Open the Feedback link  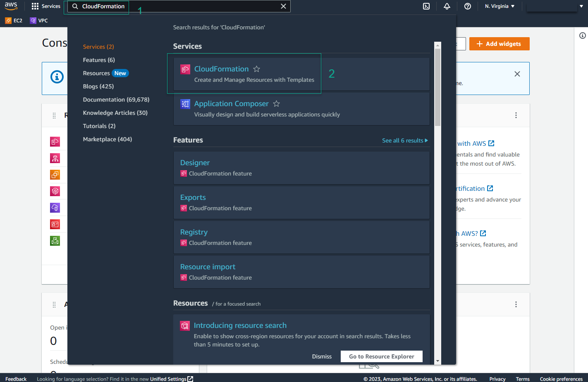pyautogui.click(x=16, y=379)
